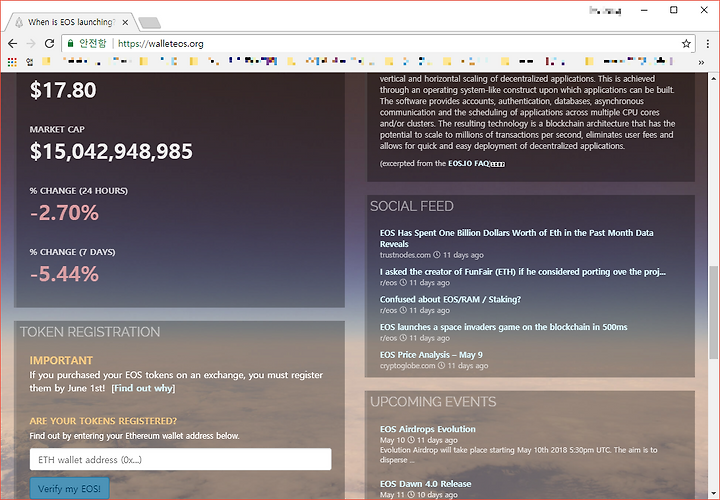The height and width of the screenshot is (500, 720).
Task: Click the $17.80 price value
Action: coord(63,90)
